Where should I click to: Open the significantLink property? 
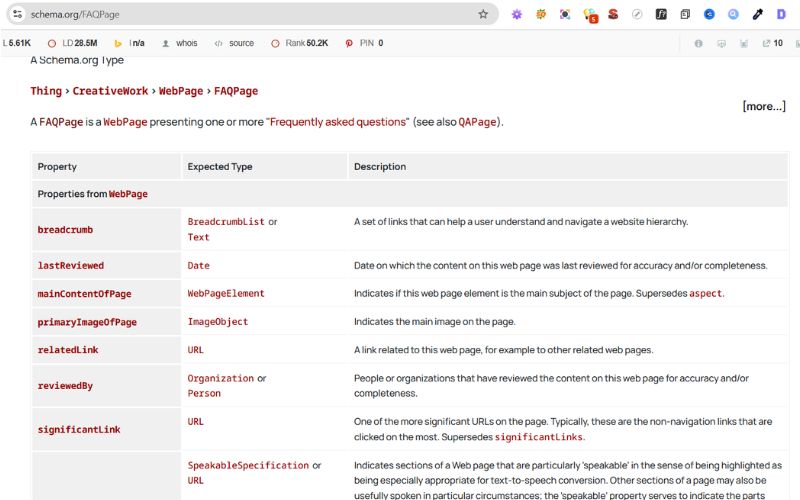point(79,430)
